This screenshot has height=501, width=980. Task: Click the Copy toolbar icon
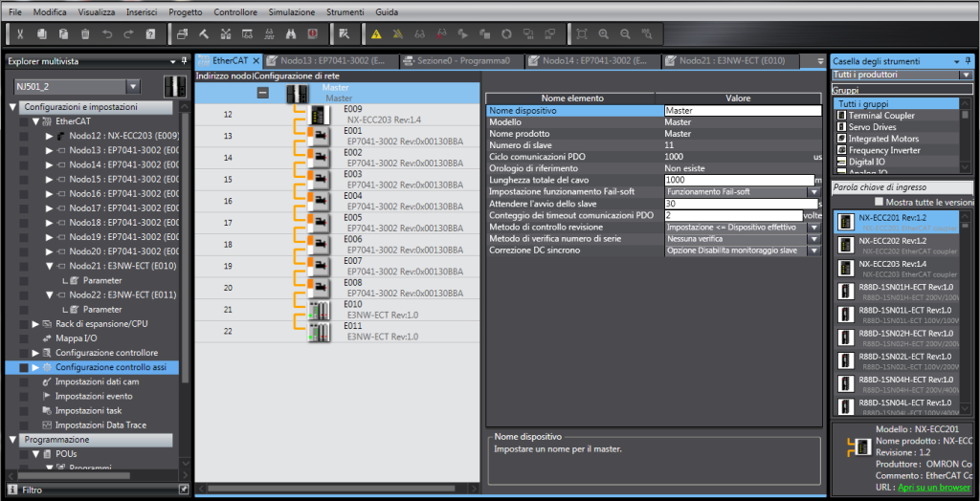tap(42, 34)
